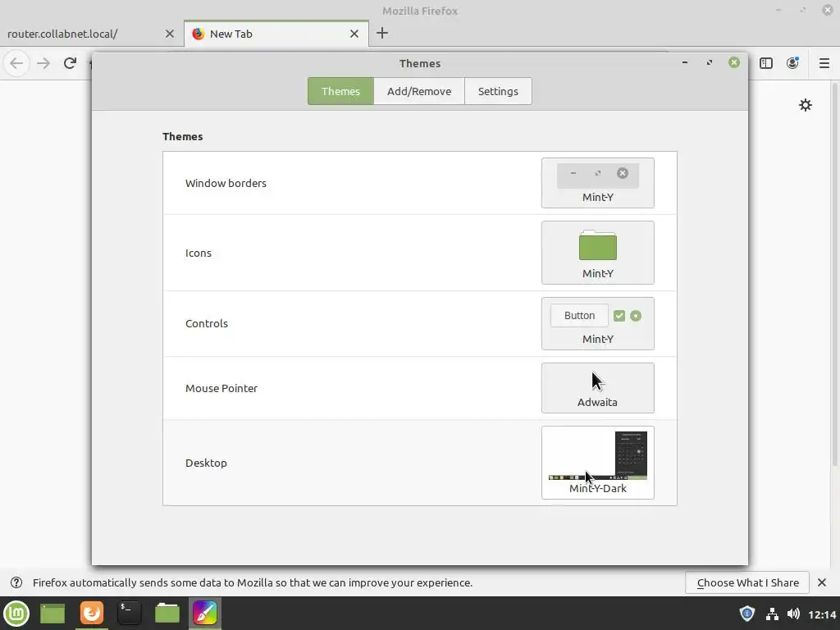
Task: Open the Settings tab in Themes
Action: coord(498,91)
